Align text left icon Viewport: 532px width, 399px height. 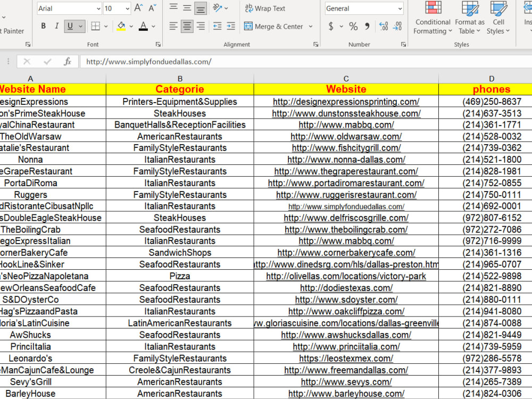[x=173, y=26]
